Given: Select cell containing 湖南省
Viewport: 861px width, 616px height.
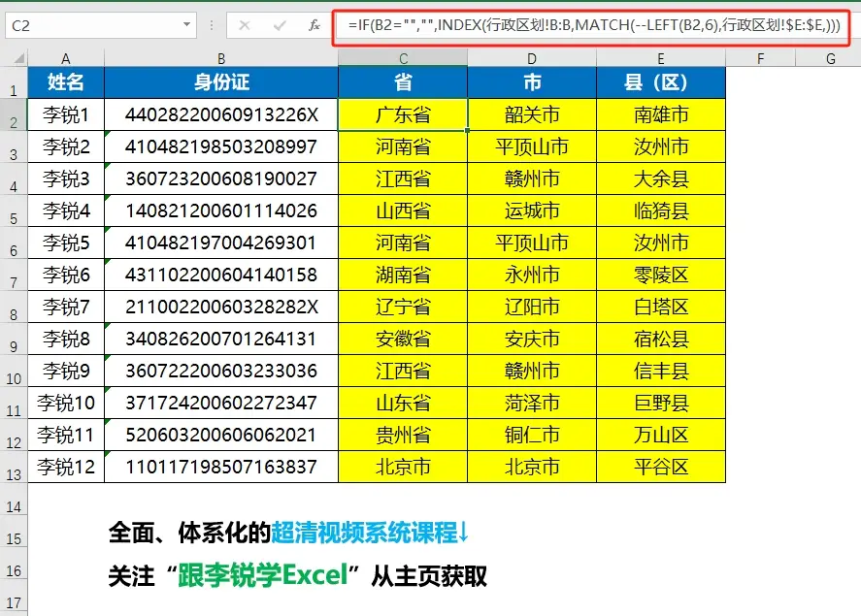Looking at the screenshot, I should [403, 275].
